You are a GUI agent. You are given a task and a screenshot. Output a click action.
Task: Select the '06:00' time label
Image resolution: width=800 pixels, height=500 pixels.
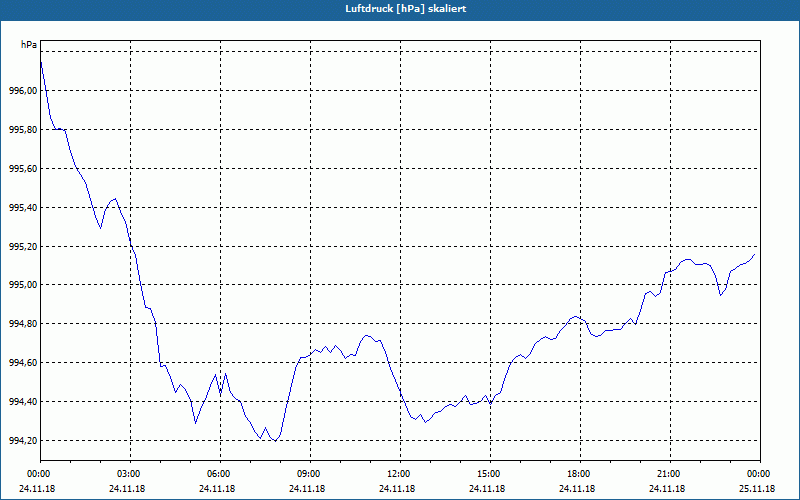click(220, 474)
